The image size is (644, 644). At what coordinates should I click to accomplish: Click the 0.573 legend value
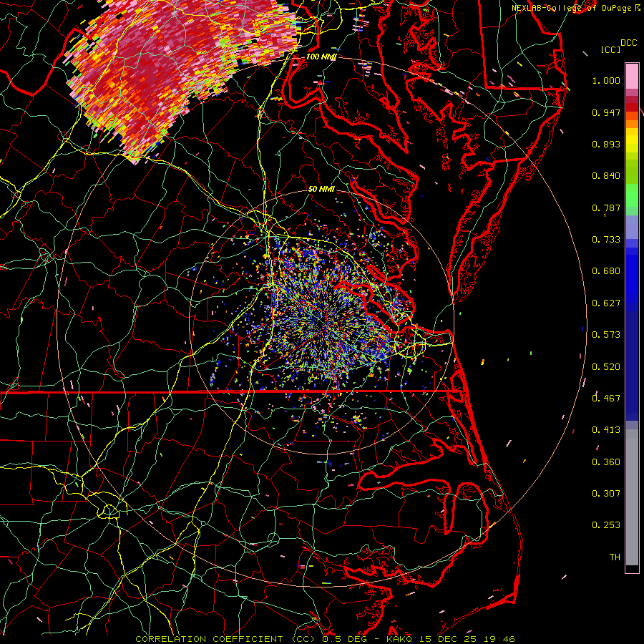pyautogui.click(x=606, y=335)
